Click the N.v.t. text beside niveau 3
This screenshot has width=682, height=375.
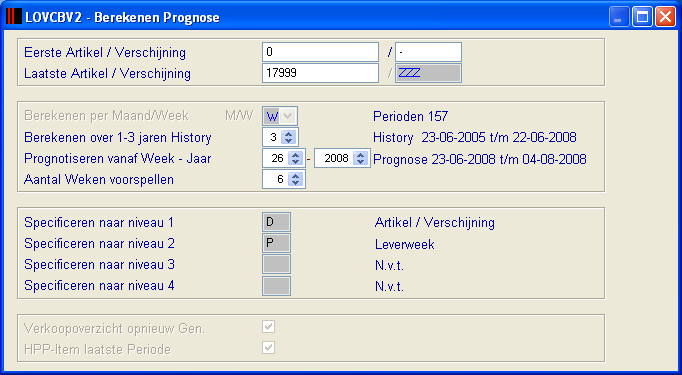click(x=389, y=266)
